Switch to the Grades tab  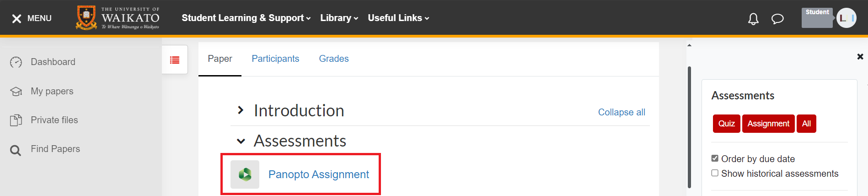point(334,59)
